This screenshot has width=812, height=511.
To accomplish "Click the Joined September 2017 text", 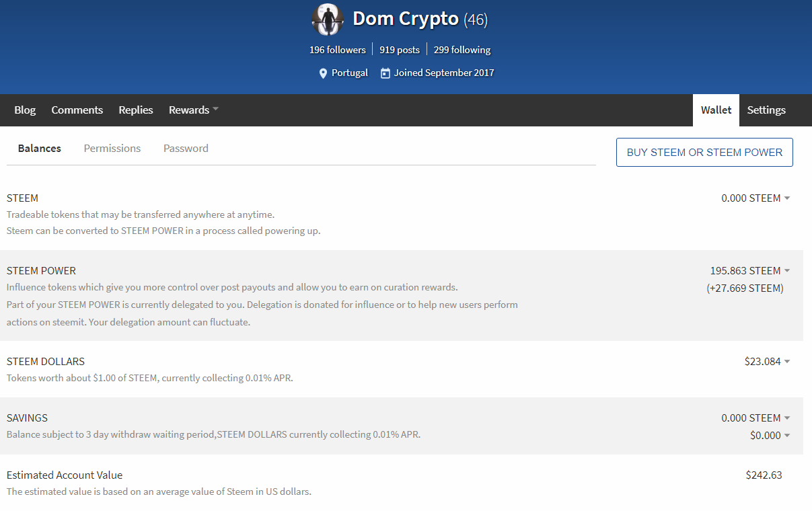I will [x=444, y=73].
